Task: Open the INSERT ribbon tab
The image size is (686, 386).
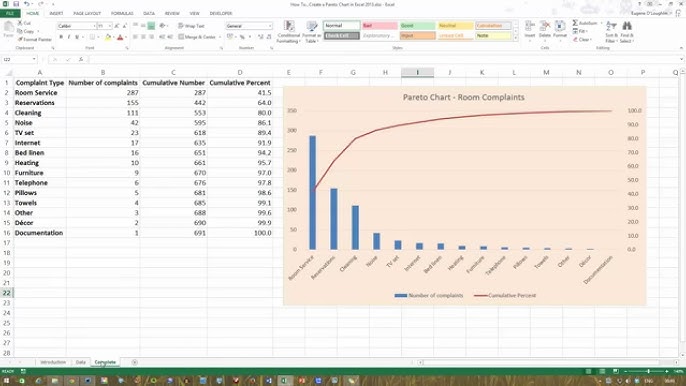Action: (x=56, y=14)
